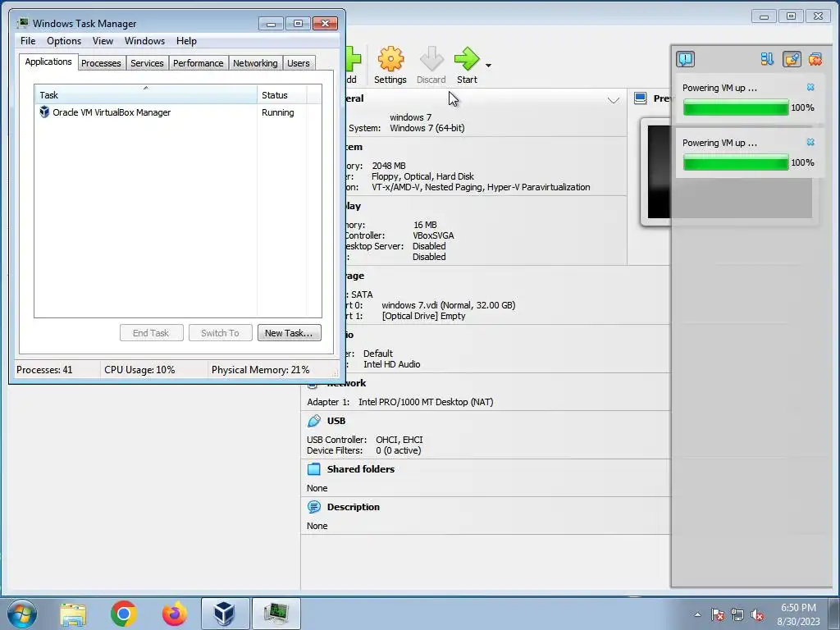The height and width of the screenshot is (630, 840).
Task: Click the Windows 7 (64-bit) value
Action: click(427, 128)
